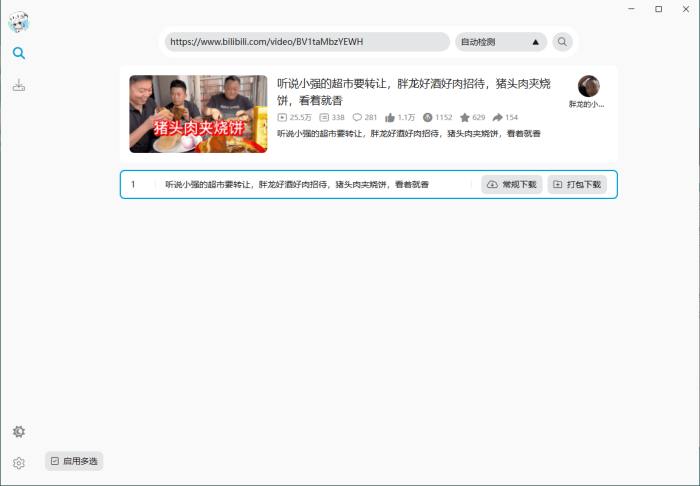Screen dimensions: 700x486
Task: Click the share arrow icon
Action: (497, 117)
